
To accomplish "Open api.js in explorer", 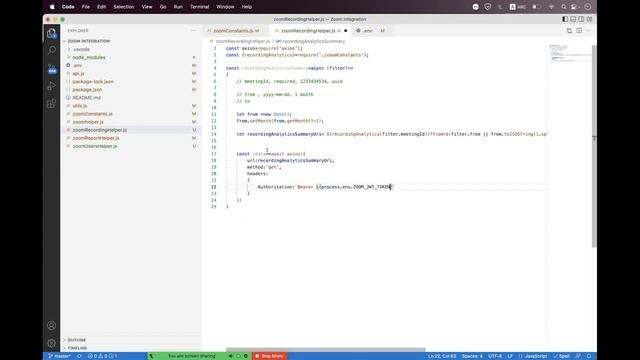I will click(78, 73).
